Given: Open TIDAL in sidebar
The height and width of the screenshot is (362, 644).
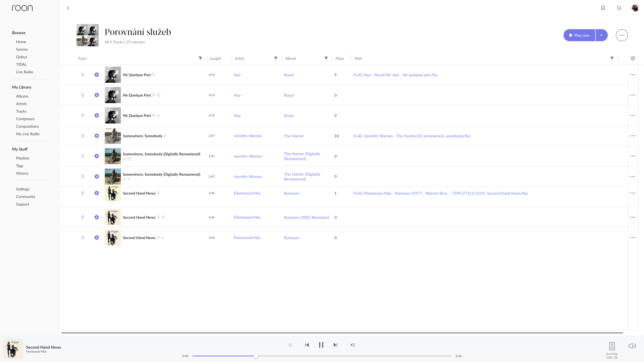Looking at the screenshot, I should (x=21, y=64).
